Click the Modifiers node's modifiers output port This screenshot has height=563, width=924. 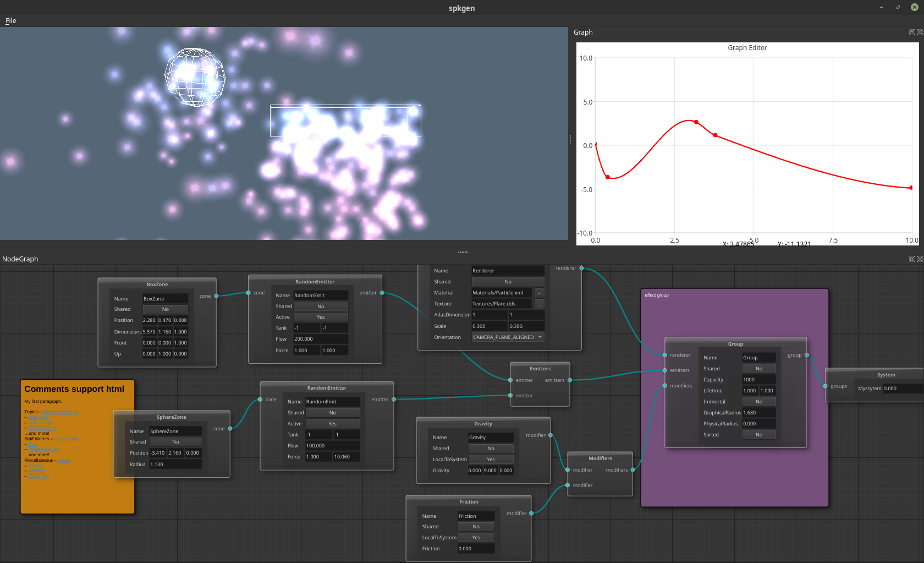click(632, 470)
